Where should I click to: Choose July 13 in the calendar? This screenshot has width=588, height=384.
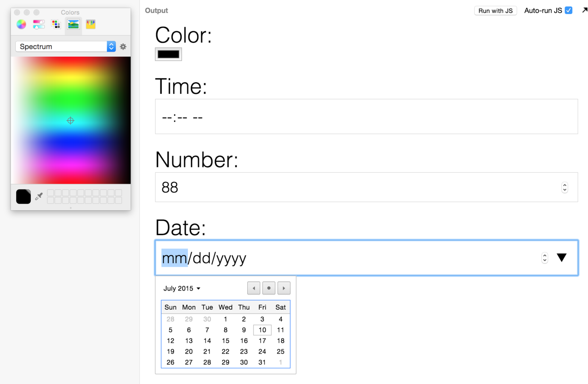pyautogui.click(x=189, y=340)
